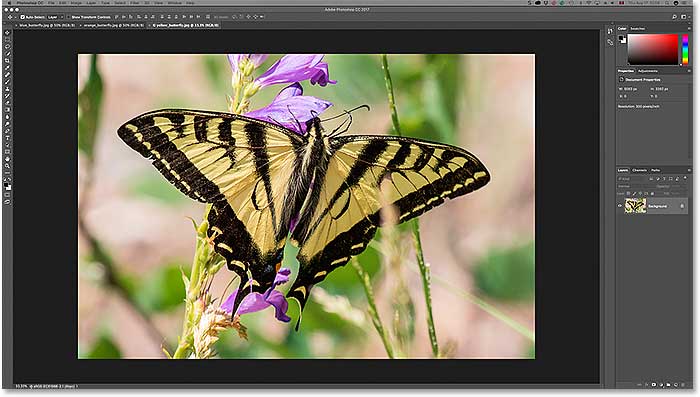Select the yellow_butterfly.jpg document tab
Viewport: 700px width, 397px height.
click(185, 25)
